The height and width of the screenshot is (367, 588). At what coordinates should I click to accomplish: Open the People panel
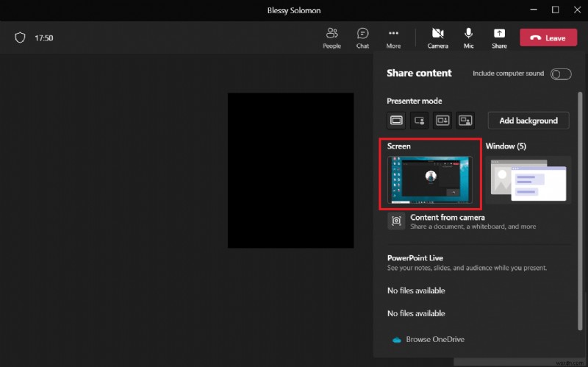tap(331, 38)
